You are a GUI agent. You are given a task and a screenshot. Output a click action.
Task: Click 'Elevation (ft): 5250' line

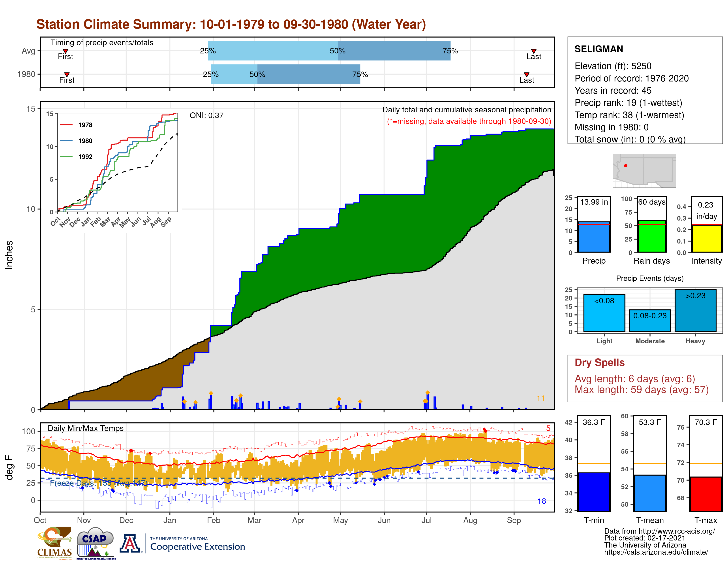tap(613, 66)
